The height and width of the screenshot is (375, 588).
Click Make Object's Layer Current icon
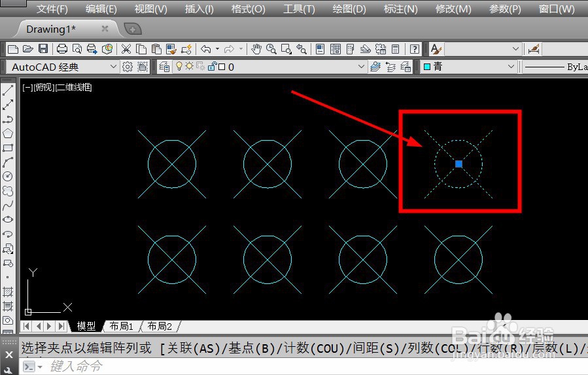click(375, 67)
